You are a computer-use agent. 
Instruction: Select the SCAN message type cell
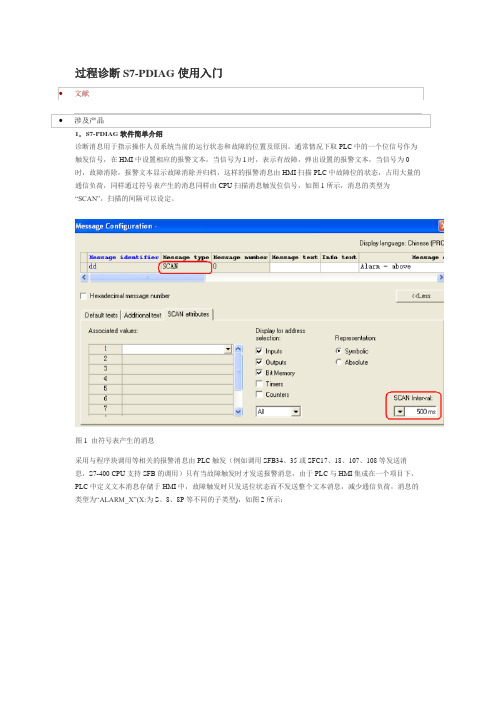[x=185, y=267]
